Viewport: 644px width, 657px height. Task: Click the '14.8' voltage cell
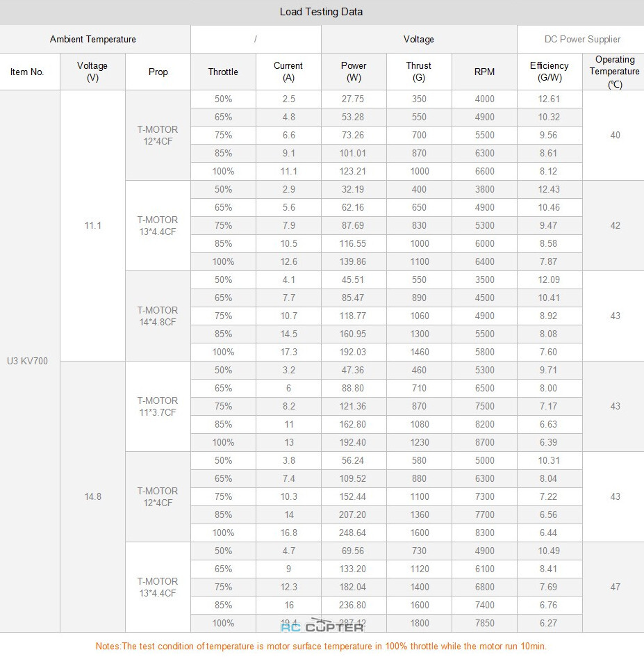(x=93, y=496)
